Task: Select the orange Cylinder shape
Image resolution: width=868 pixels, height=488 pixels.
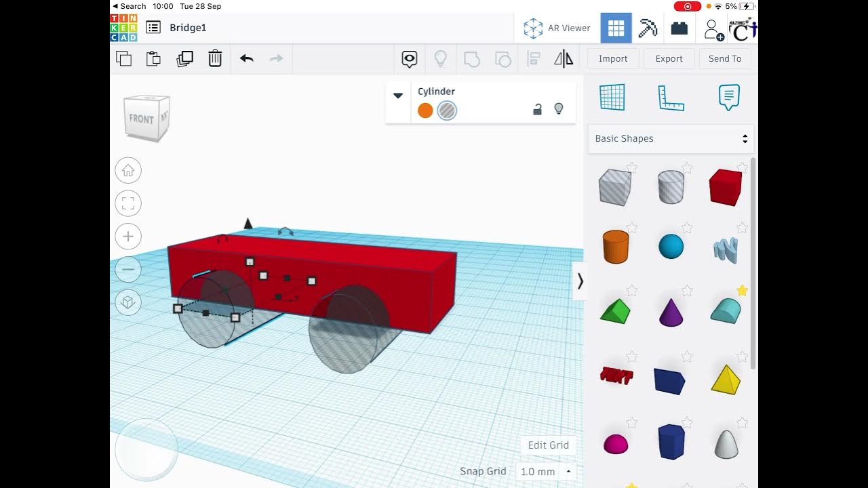Action: [x=615, y=247]
